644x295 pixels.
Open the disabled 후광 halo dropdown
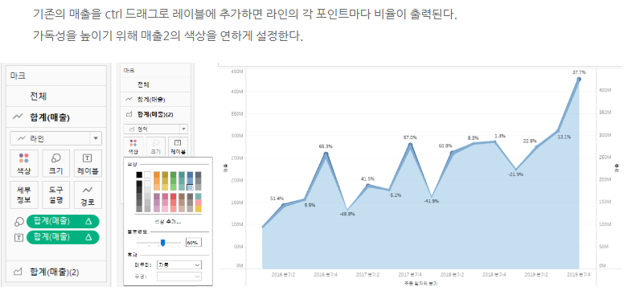tap(179, 277)
